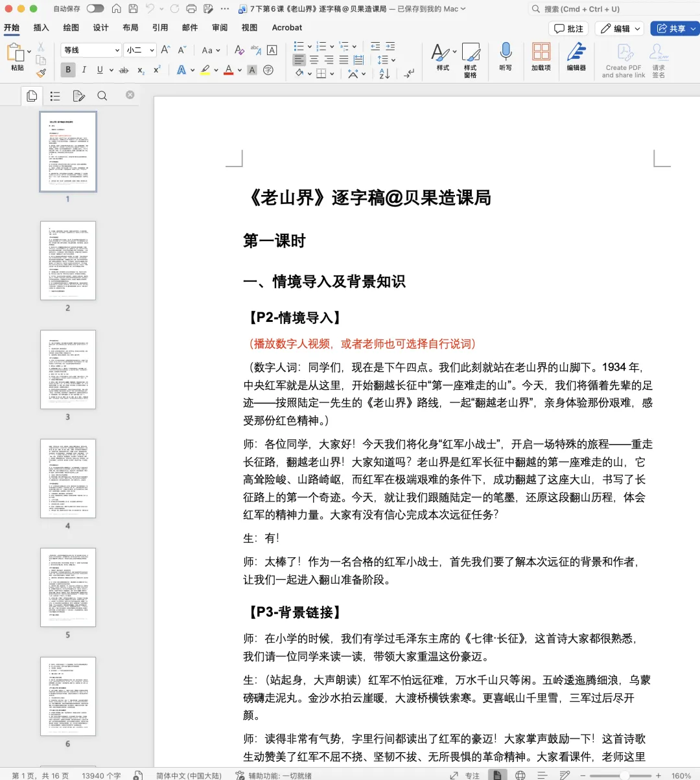Open the Draw (绘图) tab
The image size is (700, 780).
71,27
